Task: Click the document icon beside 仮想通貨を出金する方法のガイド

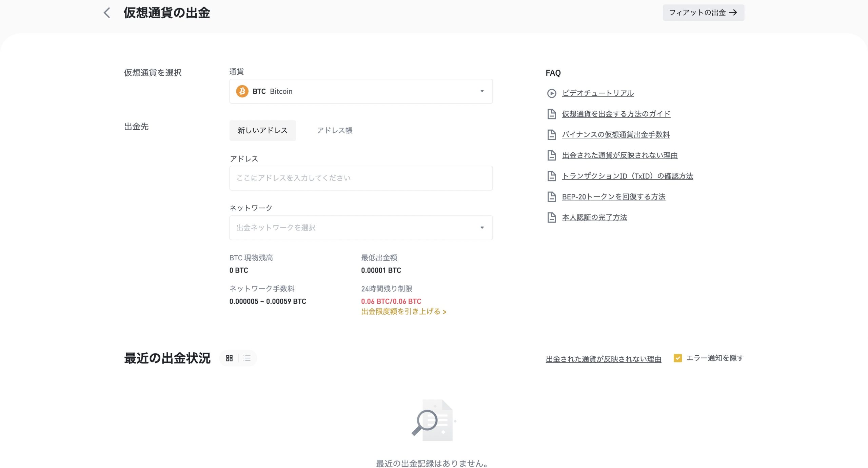Action: 552,114
